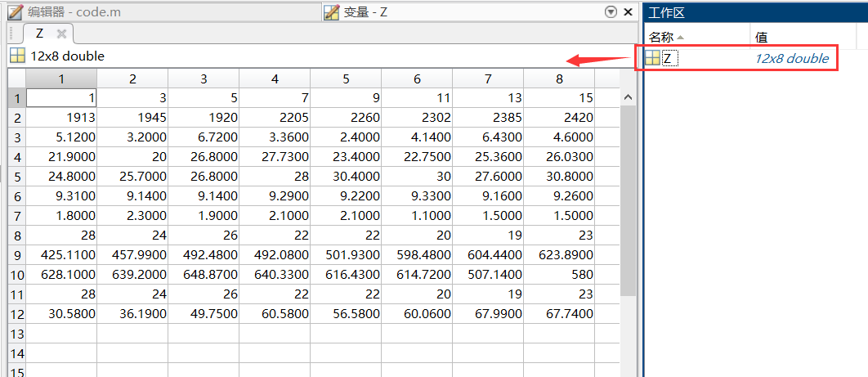Click cell with value 21.9000

point(61,157)
